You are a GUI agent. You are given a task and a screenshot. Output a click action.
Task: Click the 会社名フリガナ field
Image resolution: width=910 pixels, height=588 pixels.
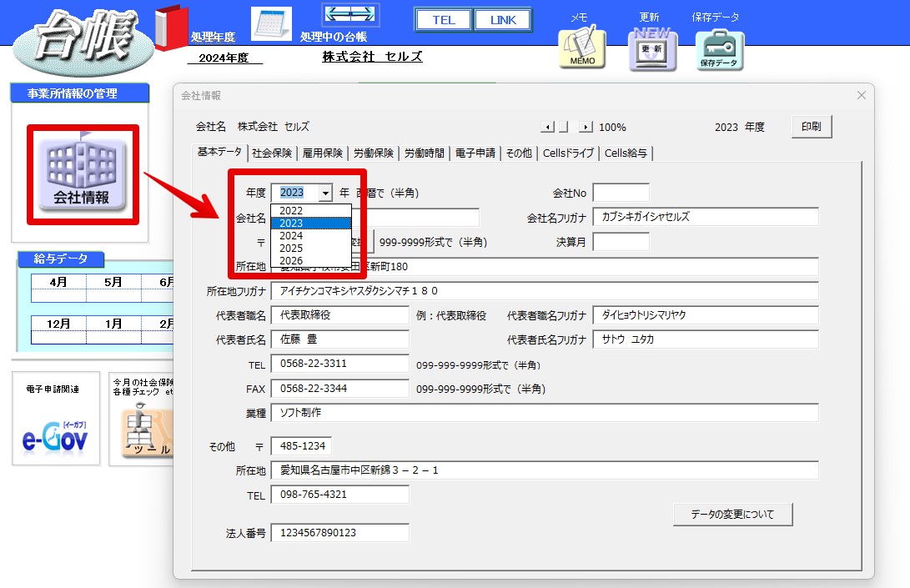[706, 217]
